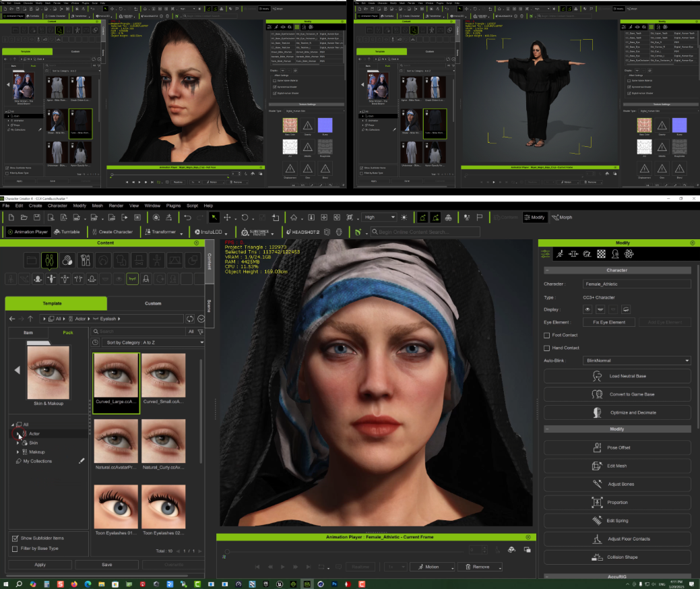The height and width of the screenshot is (589, 700).
Task: Click the Adjust Bones button
Action: coord(617,484)
